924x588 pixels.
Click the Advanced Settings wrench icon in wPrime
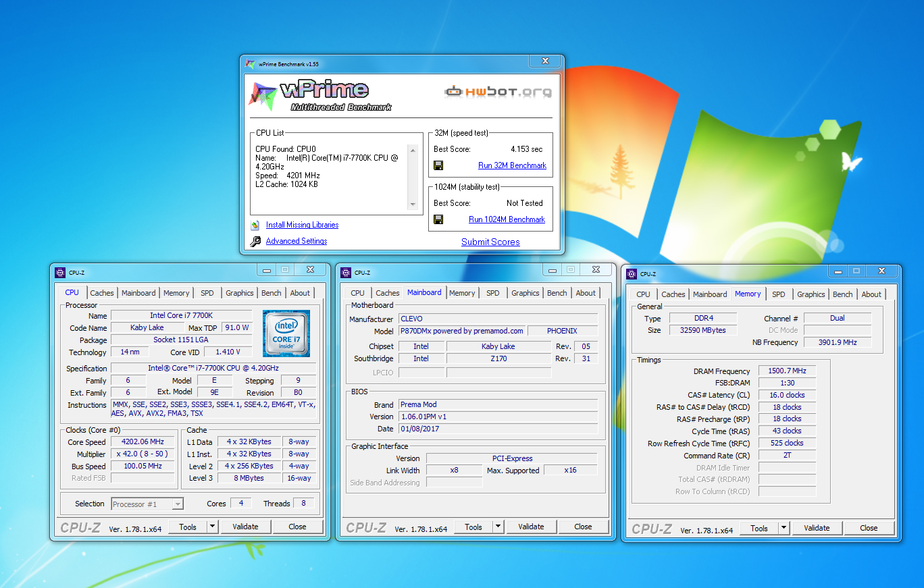coord(255,241)
